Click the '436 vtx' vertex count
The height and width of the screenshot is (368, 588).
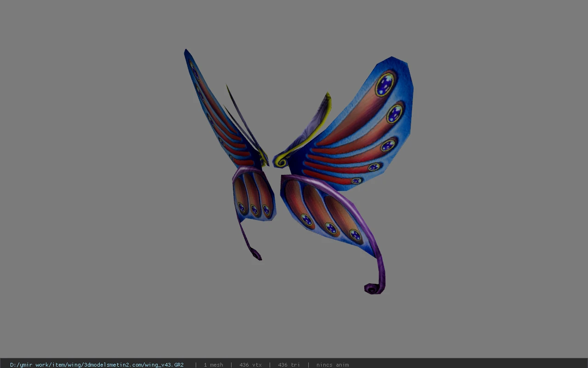(x=250, y=365)
